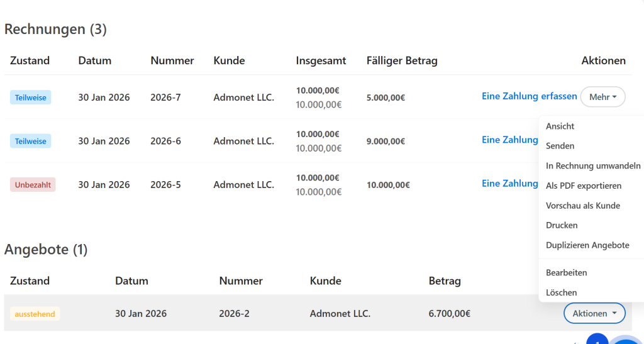Click In Rechnung umwandeln menu entry
This screenshot has height=344, width=644.
(x=592, y=166)
